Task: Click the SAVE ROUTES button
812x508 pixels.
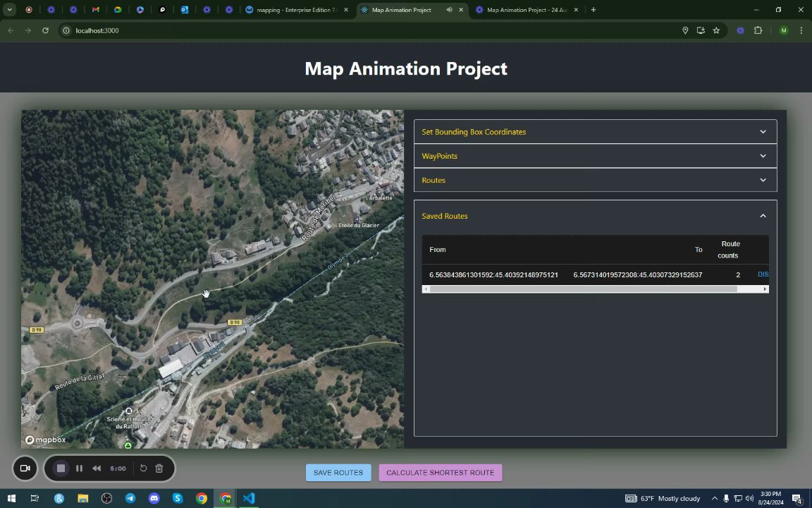Action: point(338,473)
